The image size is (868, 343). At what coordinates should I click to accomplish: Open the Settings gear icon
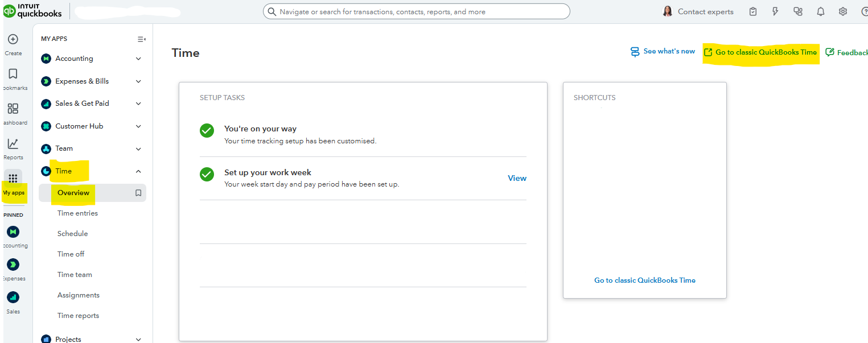[x=843, y=11]
